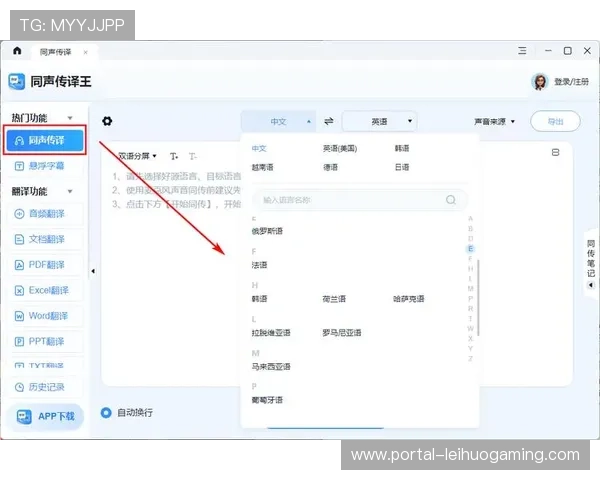Open the 中文 source language dropdown
Viewport: 600px width, 480px height.
(x=278, y=122)
